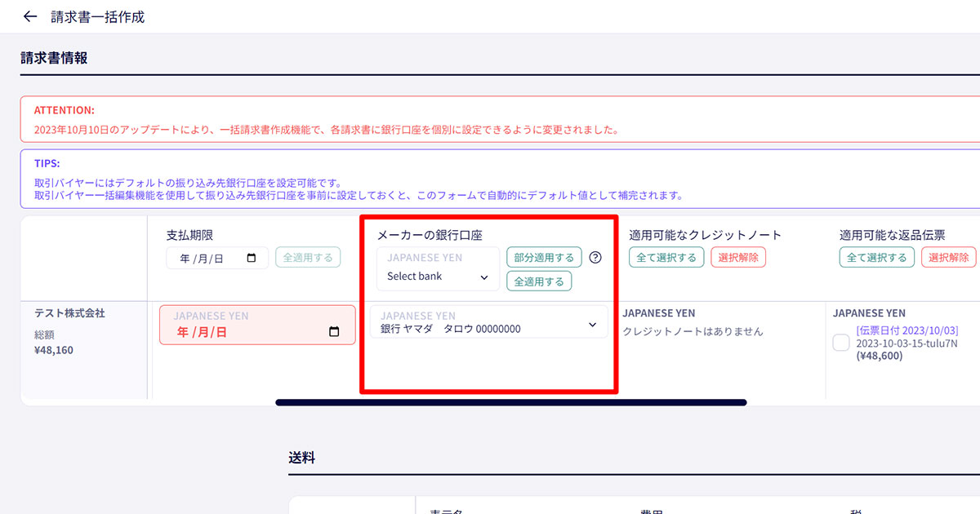This screenshot has height=514, width=980.
Task: Click the 全適用する button beside due date
Action: (308, 258)
